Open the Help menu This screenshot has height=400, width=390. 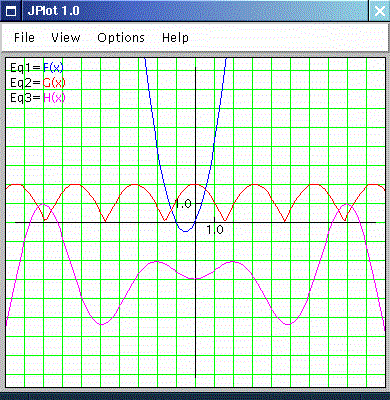(x=175, y=38)
